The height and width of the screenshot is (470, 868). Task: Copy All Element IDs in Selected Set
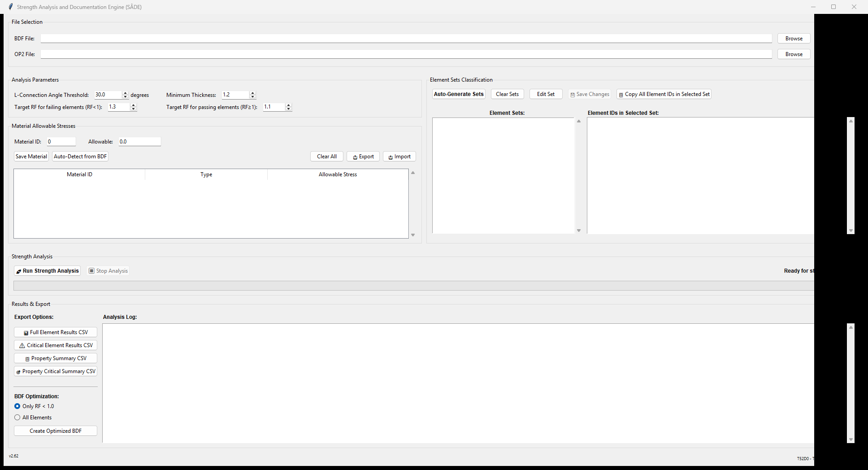point(664,94)
